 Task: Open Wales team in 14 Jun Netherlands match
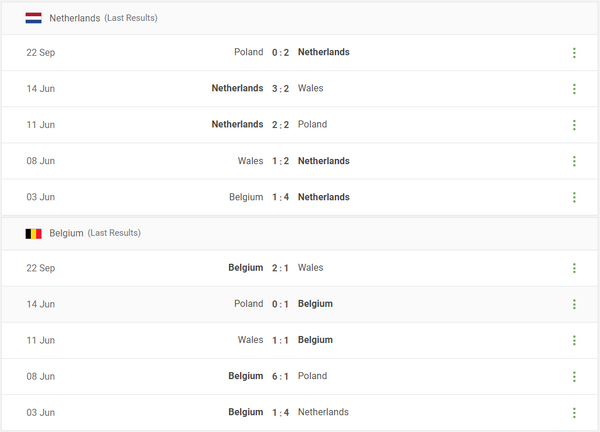(311, 89)
